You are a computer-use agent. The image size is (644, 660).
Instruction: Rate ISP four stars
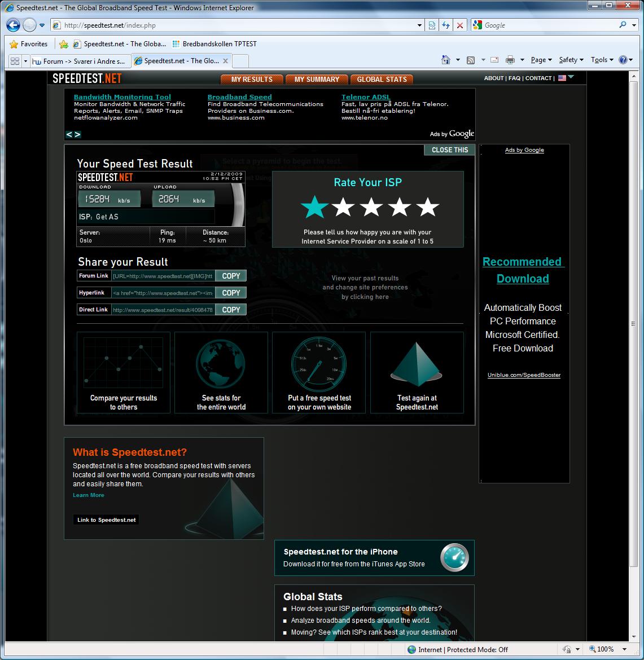click(x=400, y=206)
